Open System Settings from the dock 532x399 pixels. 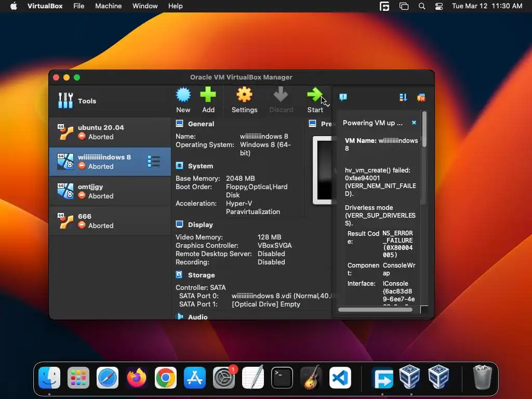[x=224, y=377]
